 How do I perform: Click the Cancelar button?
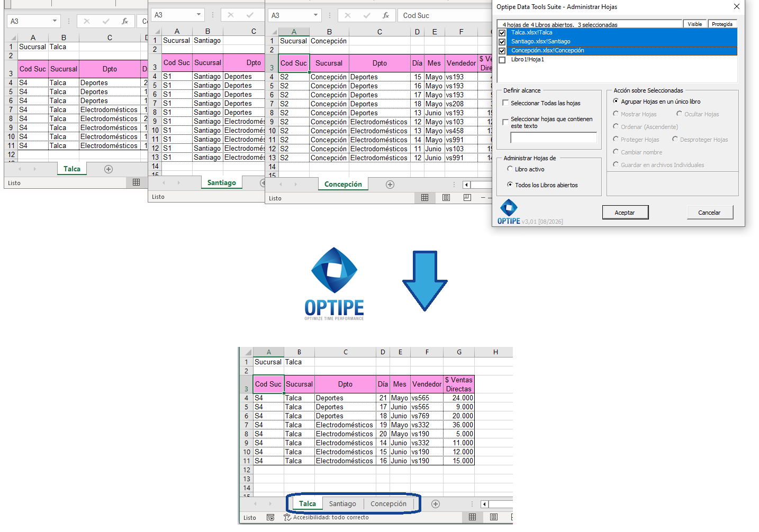[710, 213]
